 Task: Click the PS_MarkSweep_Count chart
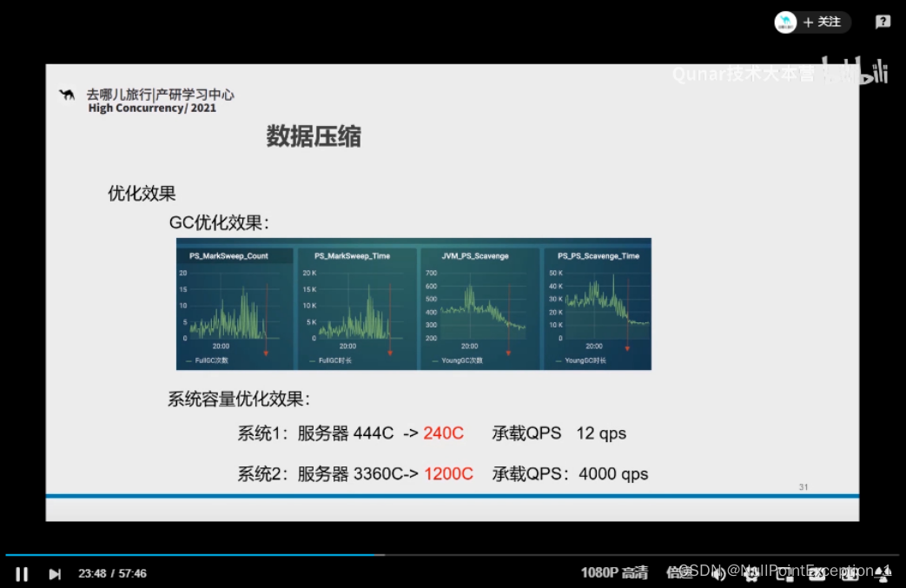point(235,308)
